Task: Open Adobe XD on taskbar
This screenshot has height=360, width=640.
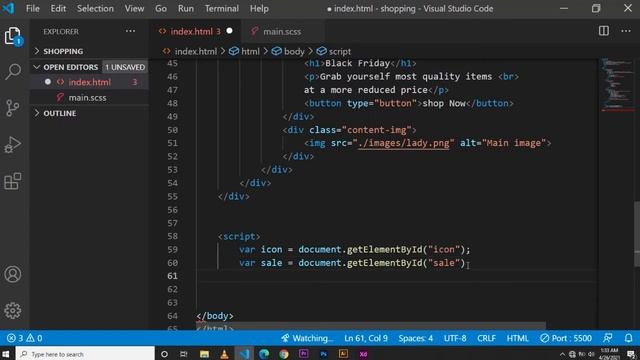Action: pyautogui.click(x=363, y=354)
